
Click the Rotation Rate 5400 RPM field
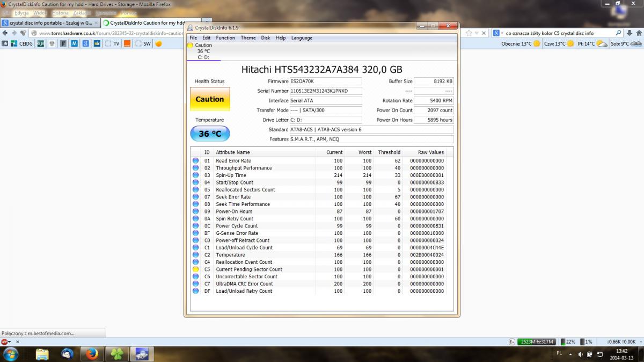coord(434,101)
